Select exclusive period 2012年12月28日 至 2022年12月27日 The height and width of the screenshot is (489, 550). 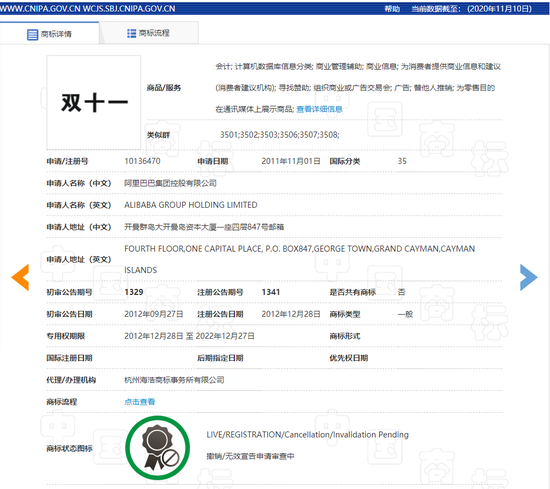[189, 336]
